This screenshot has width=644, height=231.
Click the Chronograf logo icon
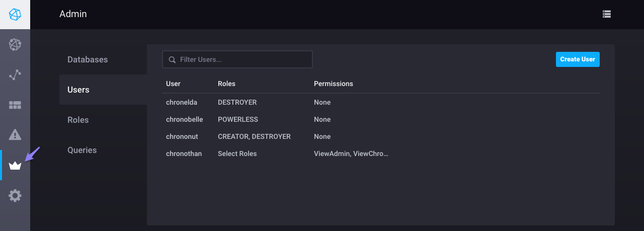15,15
